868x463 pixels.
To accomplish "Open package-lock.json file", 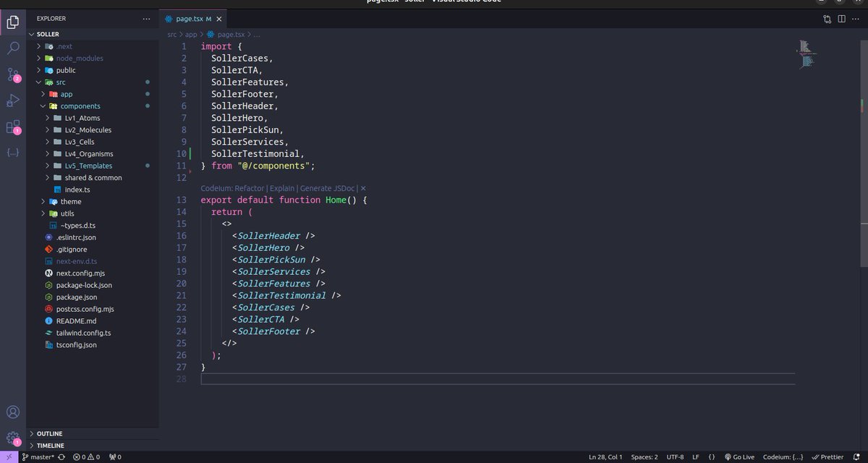I will point(93,285).
